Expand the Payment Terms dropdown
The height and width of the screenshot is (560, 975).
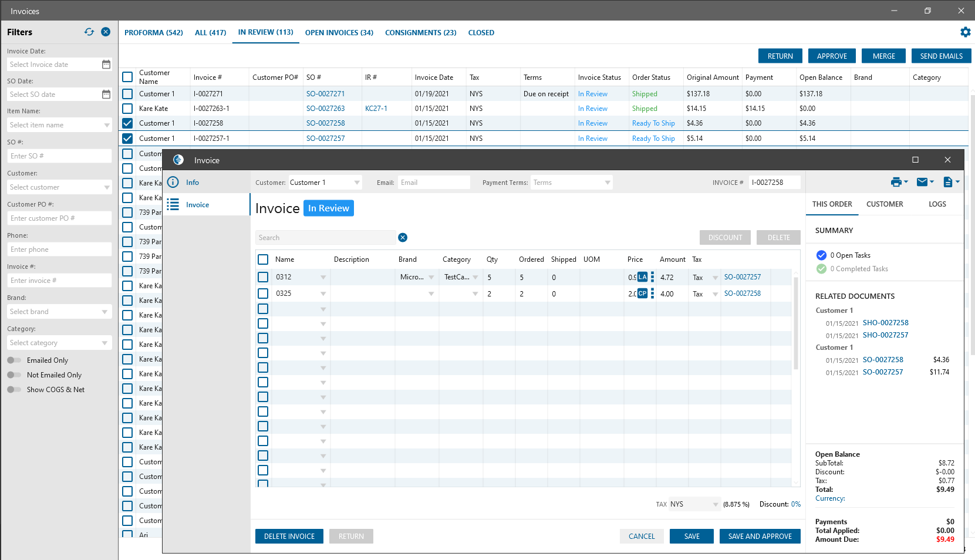(x=607, y=183)
